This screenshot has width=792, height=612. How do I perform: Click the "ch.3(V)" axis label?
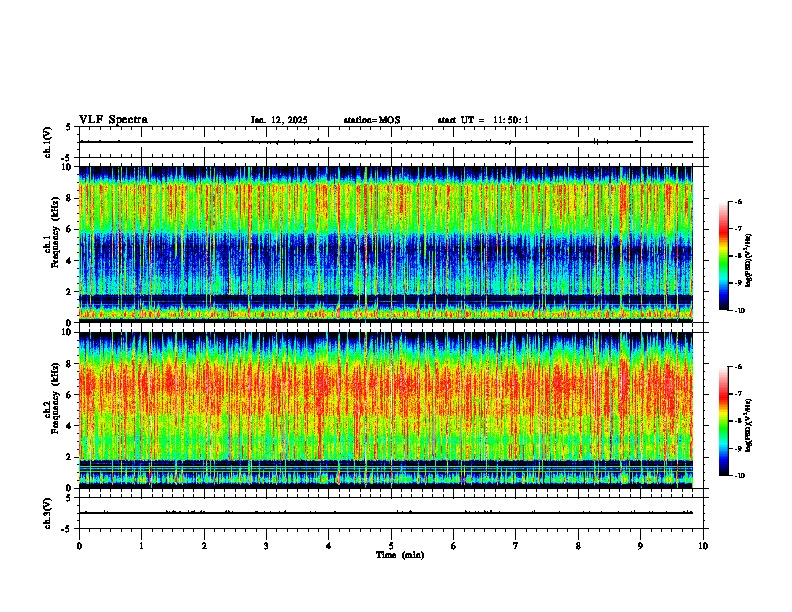48,513
